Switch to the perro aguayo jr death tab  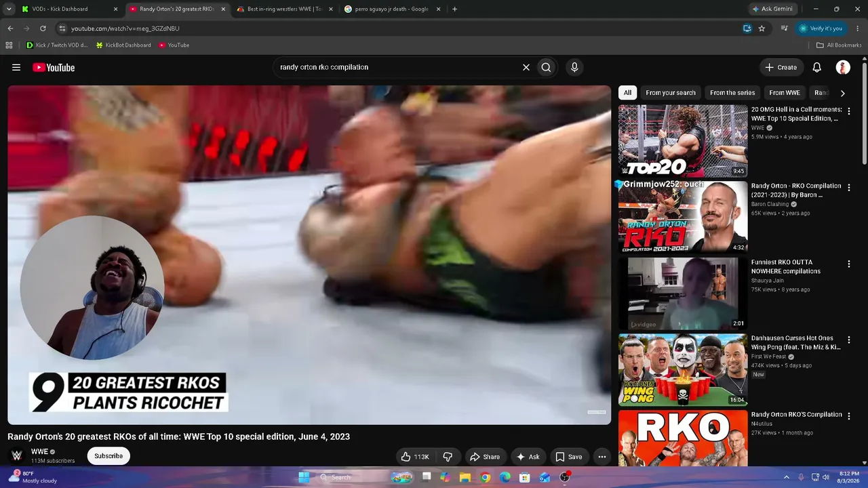pos(391,9)
